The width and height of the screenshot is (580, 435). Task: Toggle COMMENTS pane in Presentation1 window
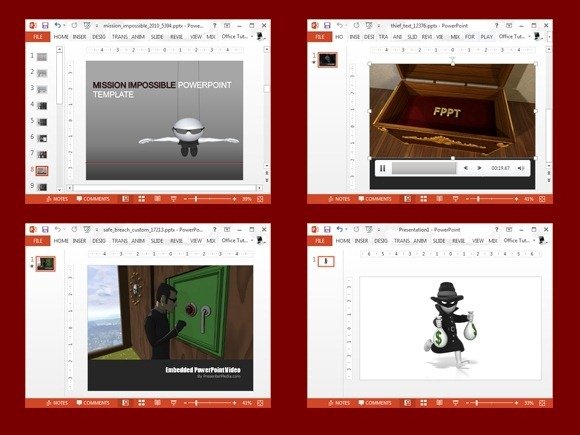[375, 403]
